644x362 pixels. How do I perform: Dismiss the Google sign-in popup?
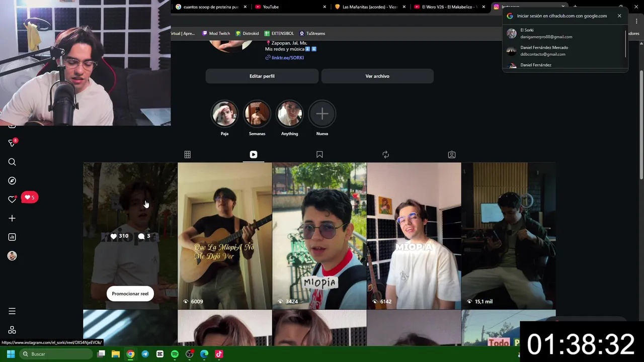tap(619, 16)
